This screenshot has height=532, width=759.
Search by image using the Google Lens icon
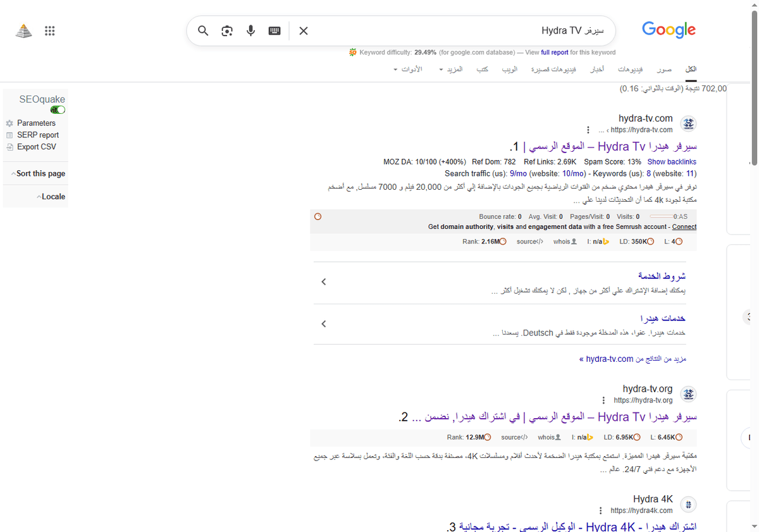tap(226, 30)
